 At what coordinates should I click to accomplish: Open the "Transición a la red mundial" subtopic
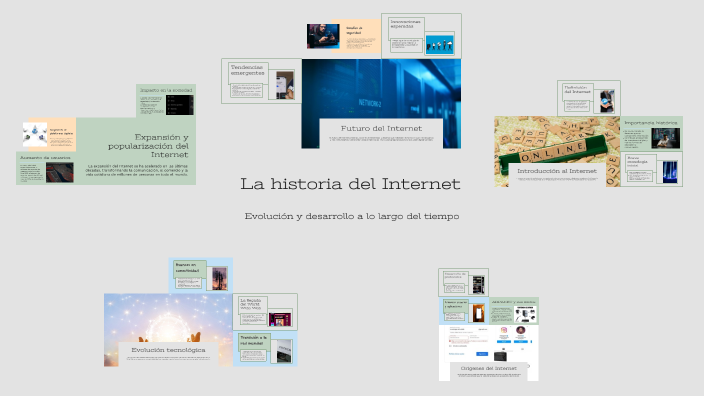pos(253,340)
